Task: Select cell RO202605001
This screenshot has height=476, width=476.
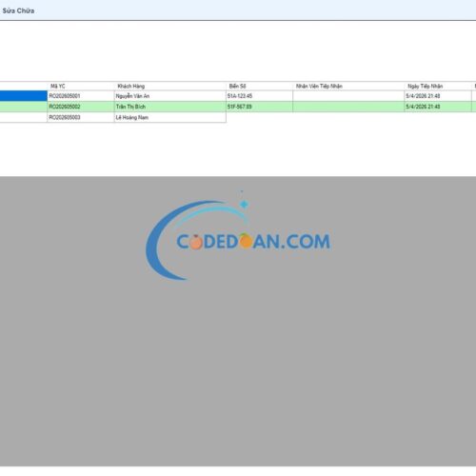Action: [x=81, y=96]
